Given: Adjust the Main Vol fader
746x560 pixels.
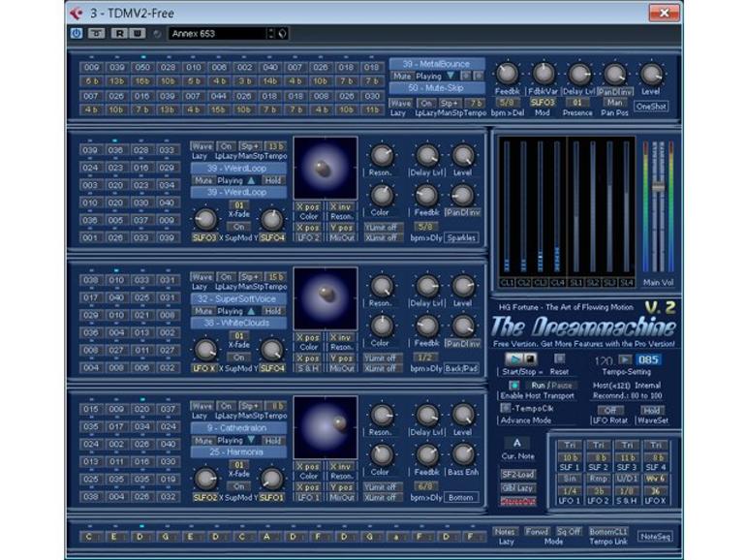Looking at the screenshot, I should [658, 187].
